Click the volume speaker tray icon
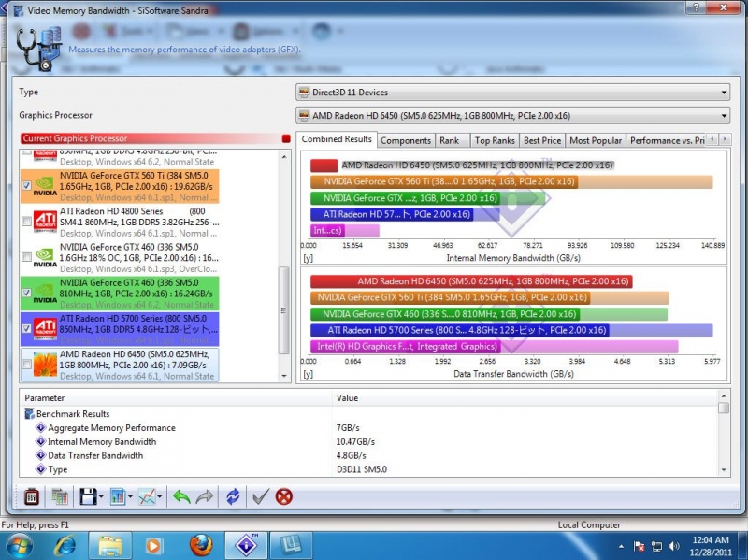Screen dimensions: 748x560 674,546
